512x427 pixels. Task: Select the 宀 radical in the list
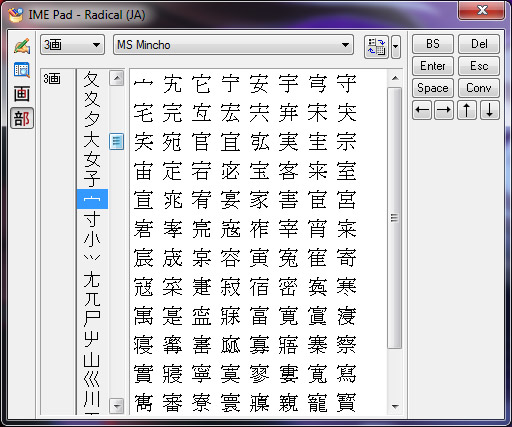point(92,199)
